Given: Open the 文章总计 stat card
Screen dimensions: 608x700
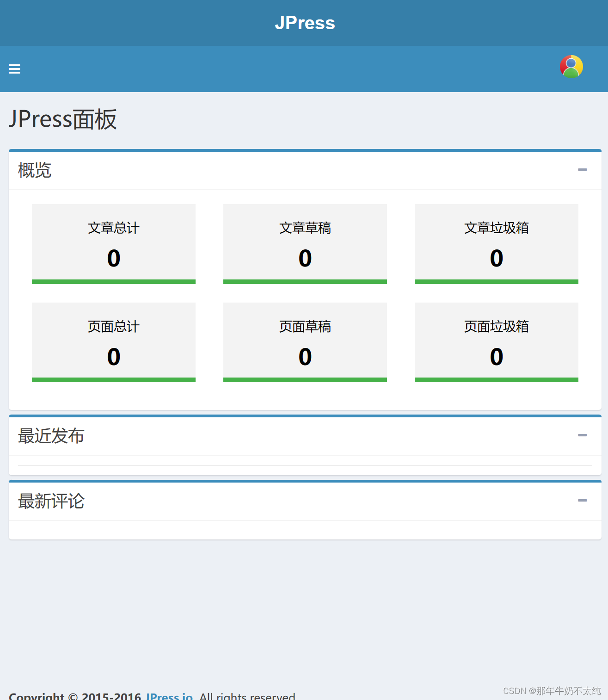Looking at the screenshot, I should click(114, 244).
